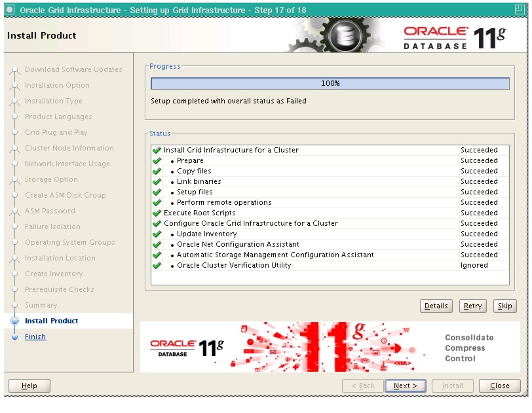Click Cluster Node Information step
The width and height of the screenshot is (532, 413).
click(x=69, y=148)
